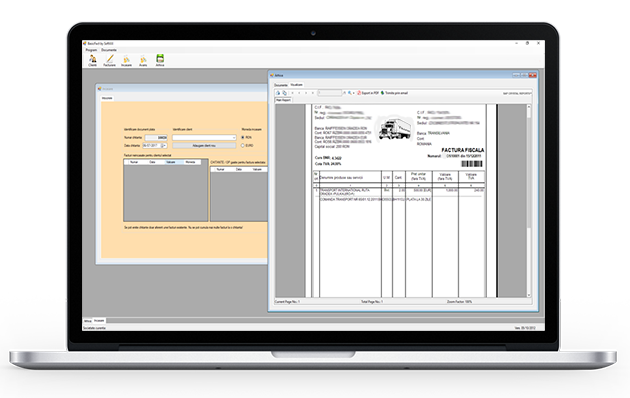
Task: Go to previous page in report viewer
Action: (x=299, y=93)
